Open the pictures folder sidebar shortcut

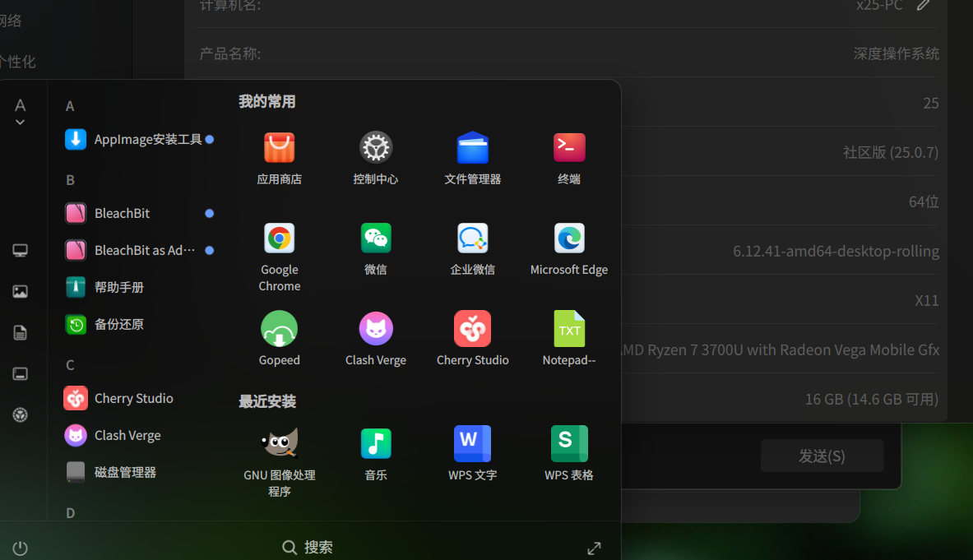point(20,291)
